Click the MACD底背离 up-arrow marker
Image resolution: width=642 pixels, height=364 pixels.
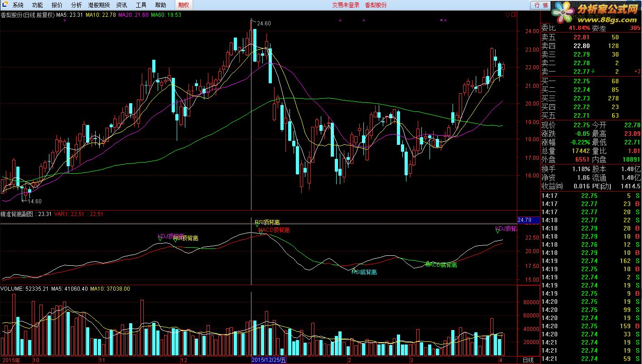click(427, 263)
